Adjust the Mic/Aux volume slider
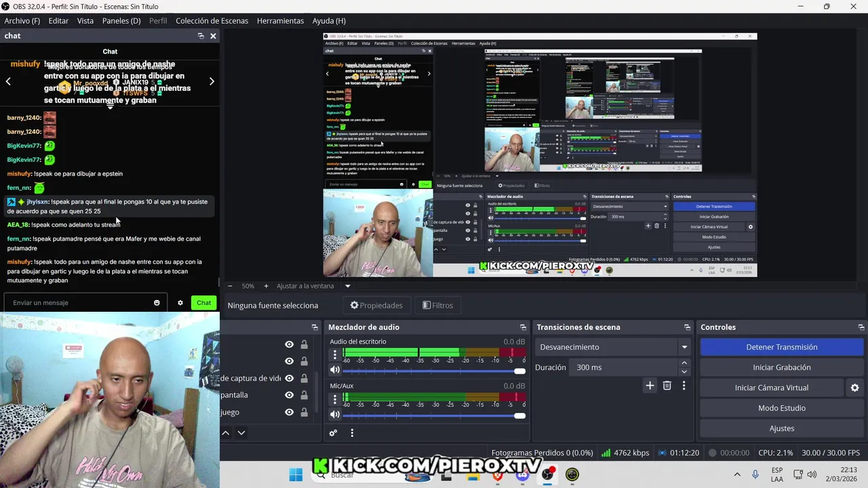 click(434, 415)
